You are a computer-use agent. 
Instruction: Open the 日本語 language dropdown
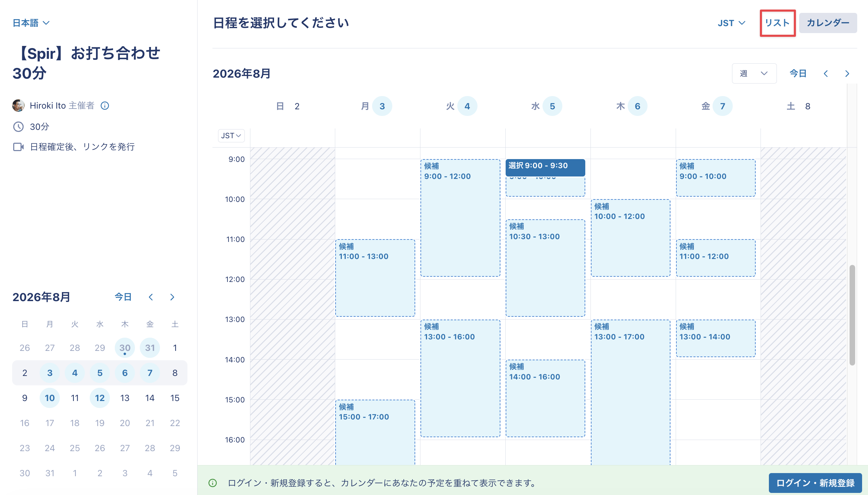[x=31, y=23]
